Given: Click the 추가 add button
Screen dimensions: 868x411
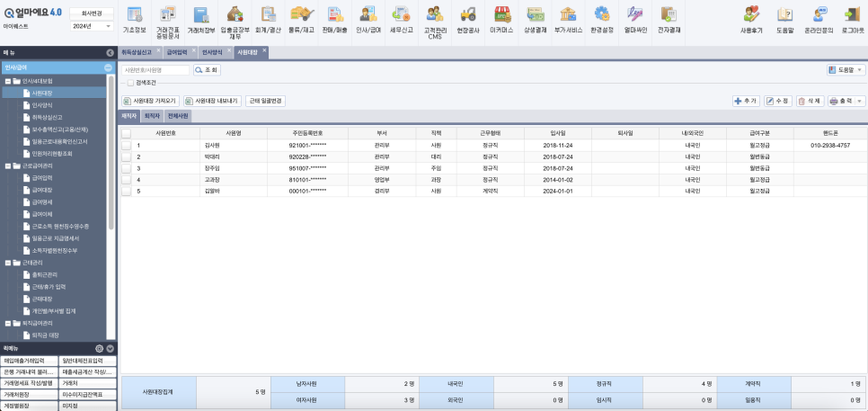Looking at the screenshot, I should click(746, 101).
